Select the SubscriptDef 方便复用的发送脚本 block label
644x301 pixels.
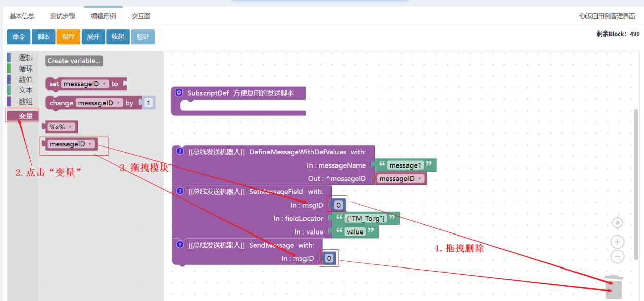241,93
